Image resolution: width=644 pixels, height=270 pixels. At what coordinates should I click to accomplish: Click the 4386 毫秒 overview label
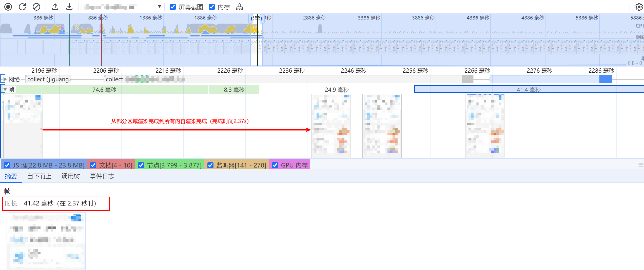pyautogui.click(x=478, y=18)
